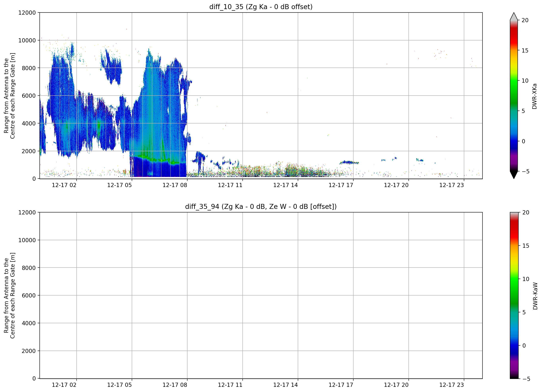Click the 4000 y-tick label on bottom plot

pos(29,323)
